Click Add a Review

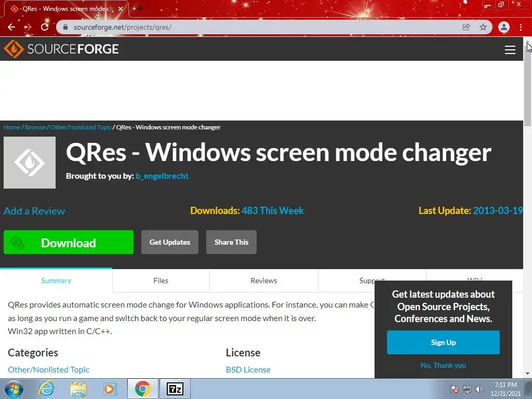(x=34, y=211)
